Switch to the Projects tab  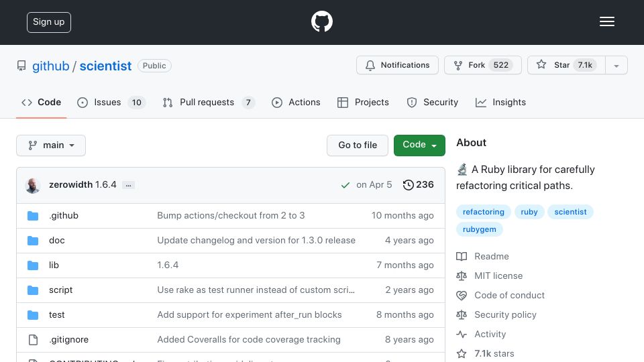click(363, 103)
